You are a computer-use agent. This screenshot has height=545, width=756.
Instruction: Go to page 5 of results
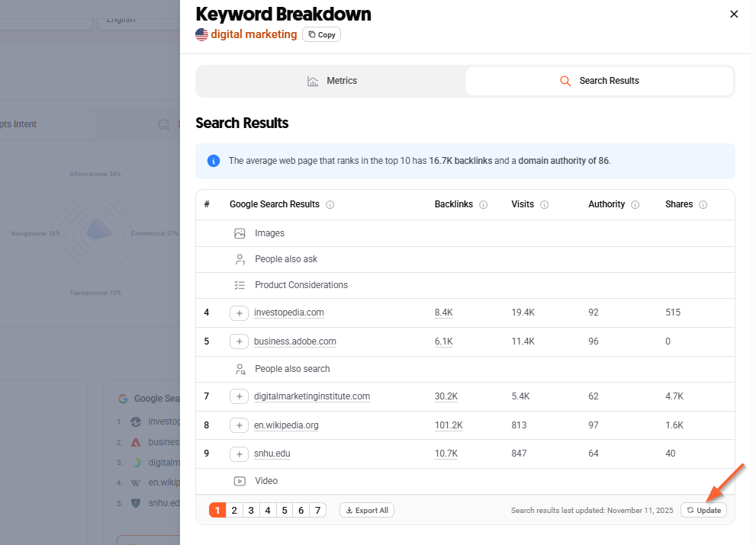tap(285, 510)
